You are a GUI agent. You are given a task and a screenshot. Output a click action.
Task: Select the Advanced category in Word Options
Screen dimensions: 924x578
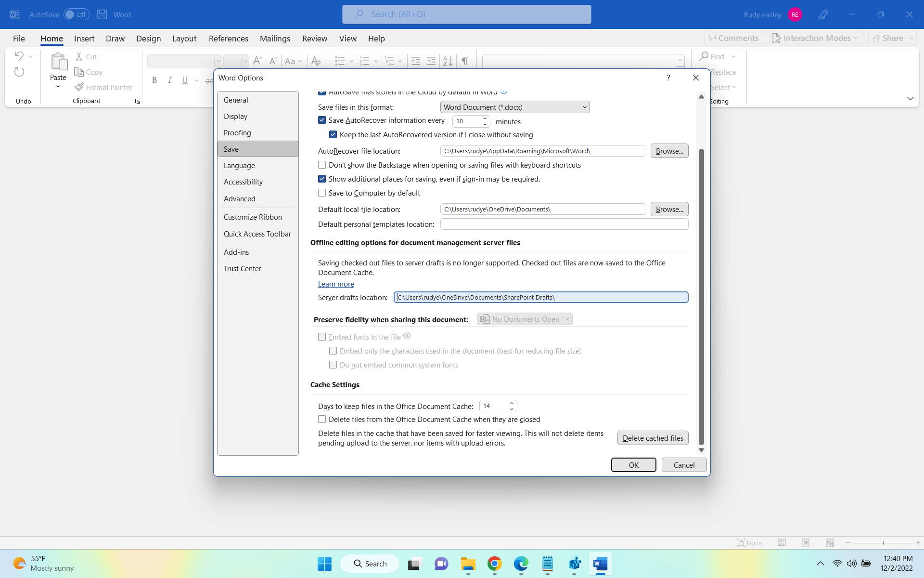pos(239,199)
